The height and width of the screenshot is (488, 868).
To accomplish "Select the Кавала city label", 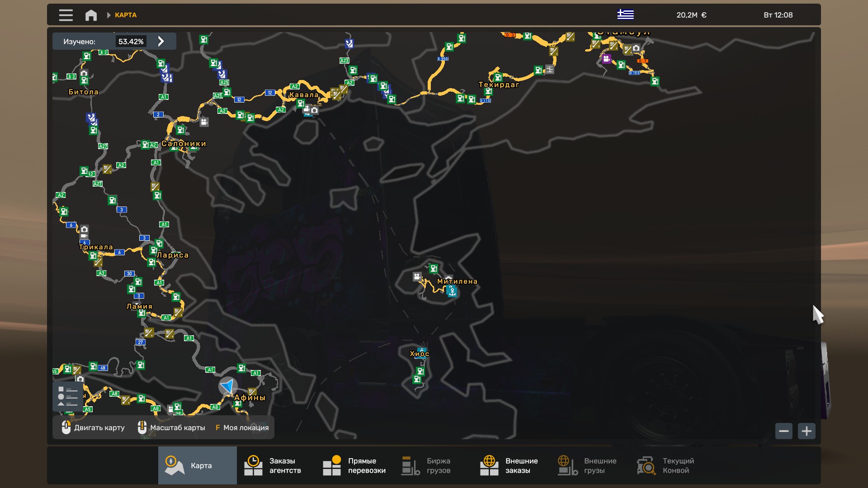I will tap(304, 95).
